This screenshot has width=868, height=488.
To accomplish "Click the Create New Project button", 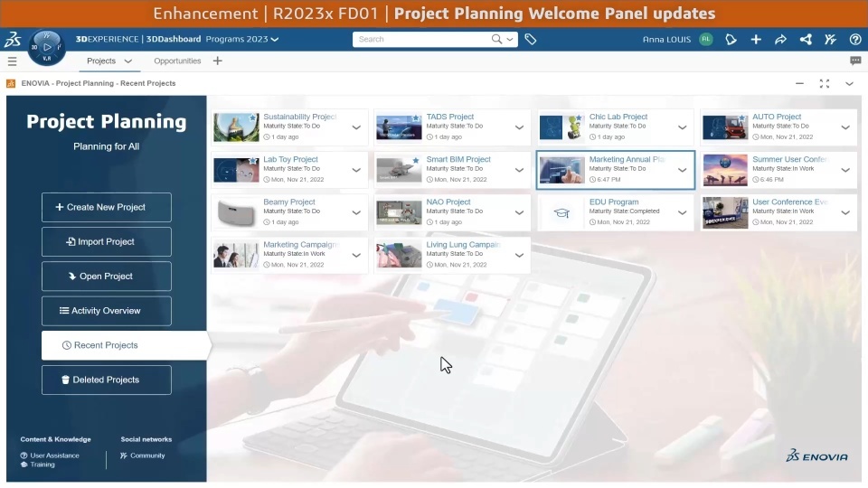I will click(x=107, y=207).
